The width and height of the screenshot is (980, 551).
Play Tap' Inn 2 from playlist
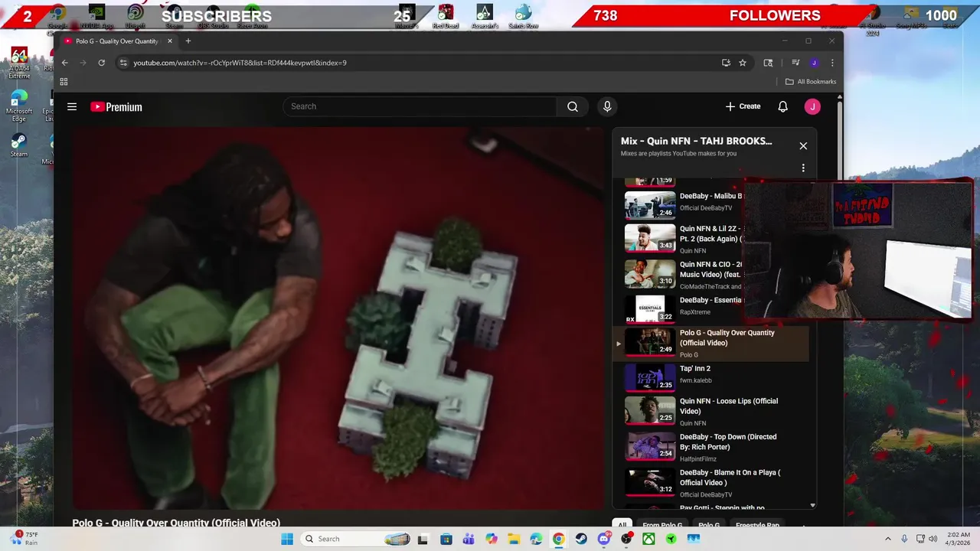coord(710,377)
